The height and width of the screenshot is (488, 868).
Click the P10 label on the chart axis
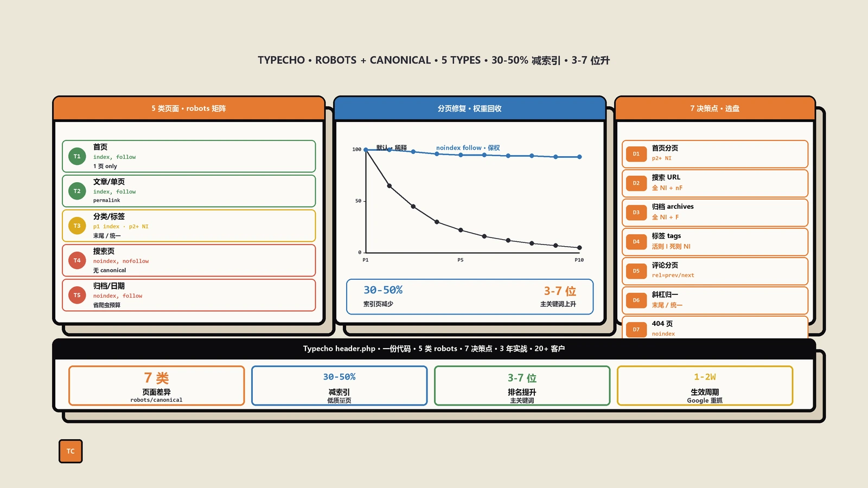[579, 260]
